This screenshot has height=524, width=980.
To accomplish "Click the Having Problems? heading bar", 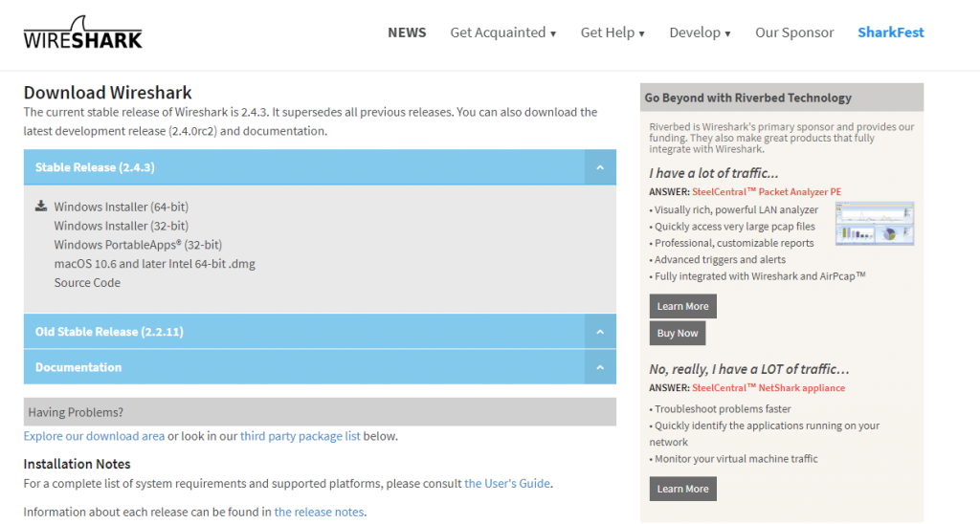I will click(320, 412).
